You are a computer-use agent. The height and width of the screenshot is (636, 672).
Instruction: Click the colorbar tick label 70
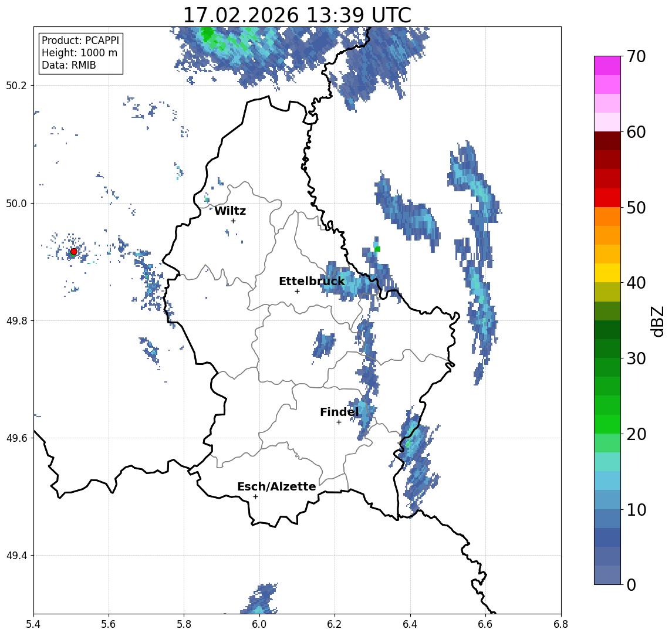point(636,56)
